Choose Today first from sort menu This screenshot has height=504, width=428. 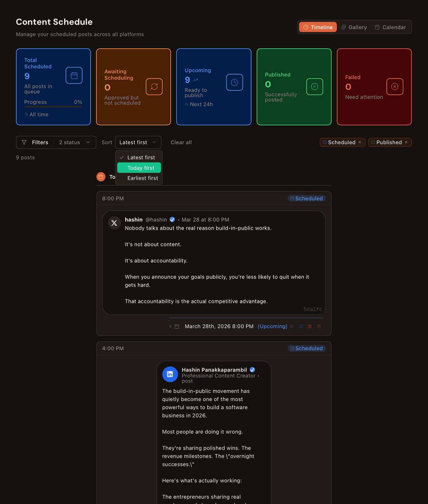(x=139, y=168)
